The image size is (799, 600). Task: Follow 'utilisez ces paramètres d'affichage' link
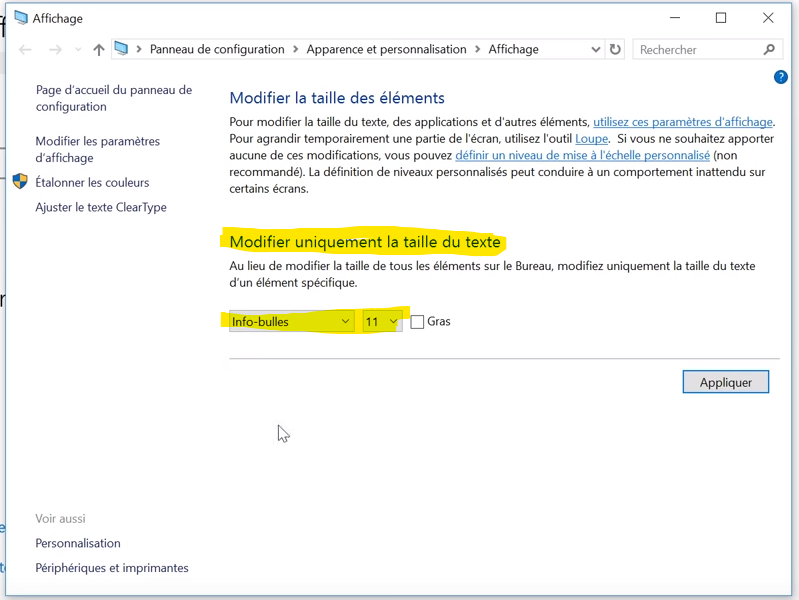[x=683, y=122]
